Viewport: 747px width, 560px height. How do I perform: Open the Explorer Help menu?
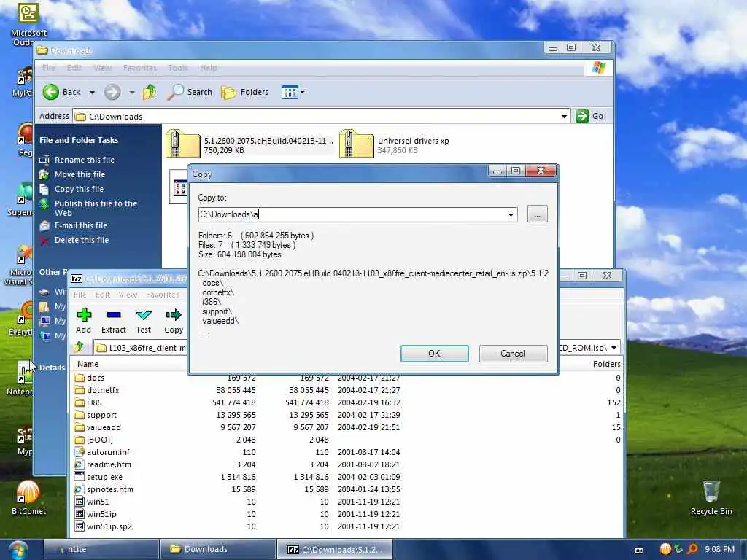pos(208,68)
